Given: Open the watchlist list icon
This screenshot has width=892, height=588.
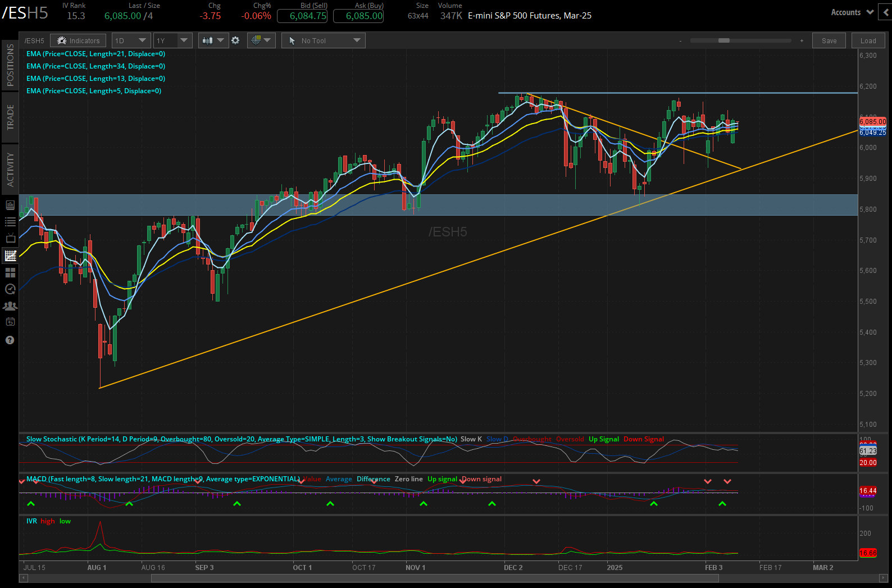Looking at the screenshot, I should (x=10, y=222).
